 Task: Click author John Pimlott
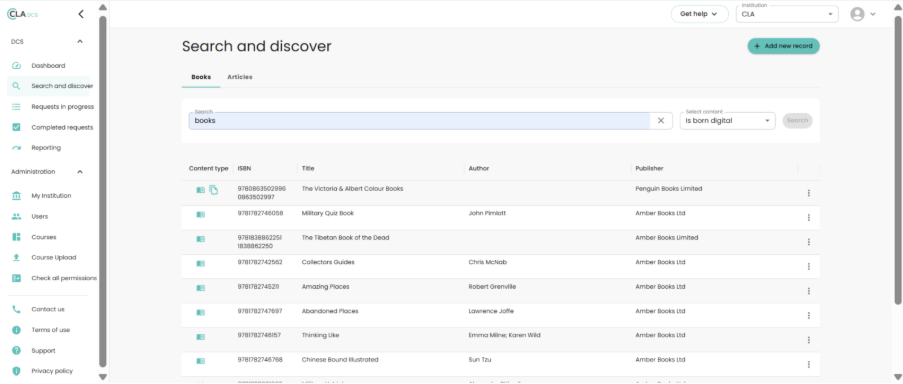(x=488, y=213)
